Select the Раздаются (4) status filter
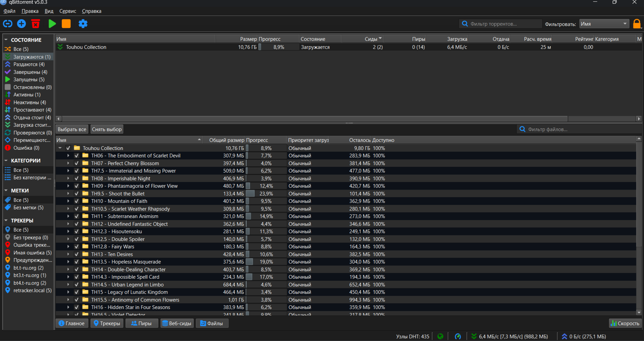Image resolution: width=644 pixels, height=341 pixels. [x=28, y=64]
